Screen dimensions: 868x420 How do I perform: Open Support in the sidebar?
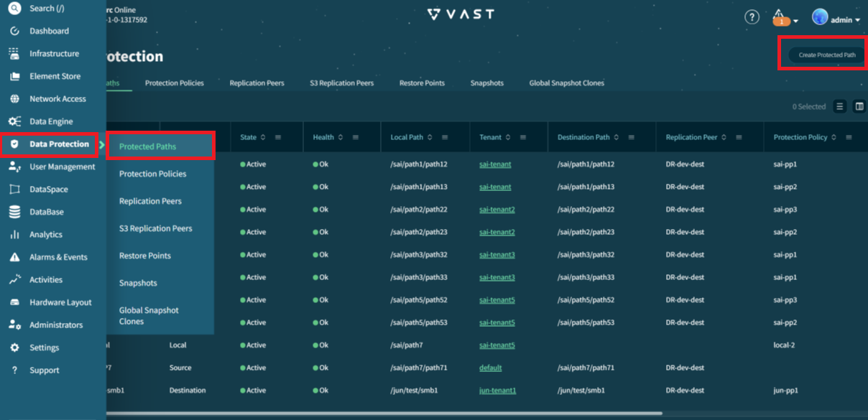coord(45,370)
